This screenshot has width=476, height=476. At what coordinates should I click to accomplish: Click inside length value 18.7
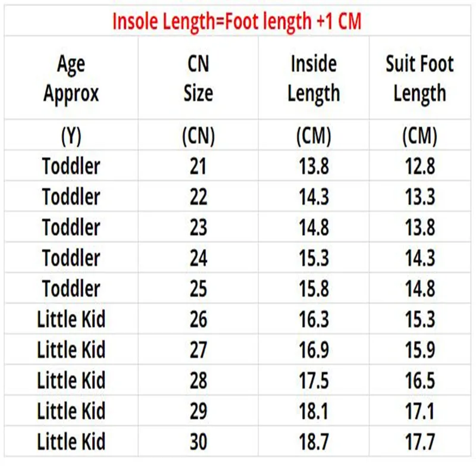(314, 442)
